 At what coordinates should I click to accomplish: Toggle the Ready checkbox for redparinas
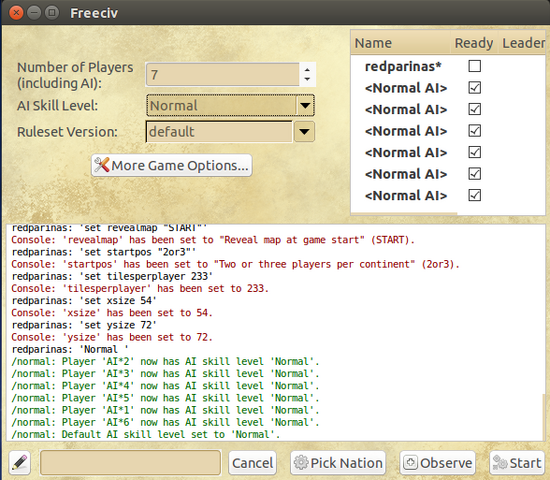click(474, 66)
